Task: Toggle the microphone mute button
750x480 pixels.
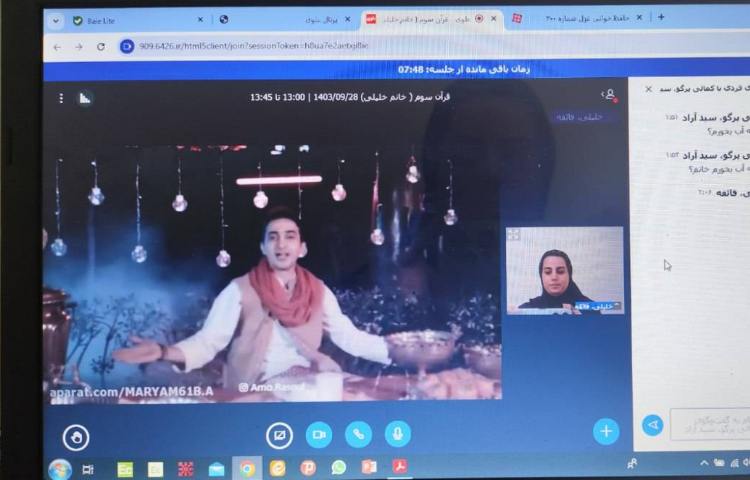Action: pyautogui.click(x=397, y=434)
